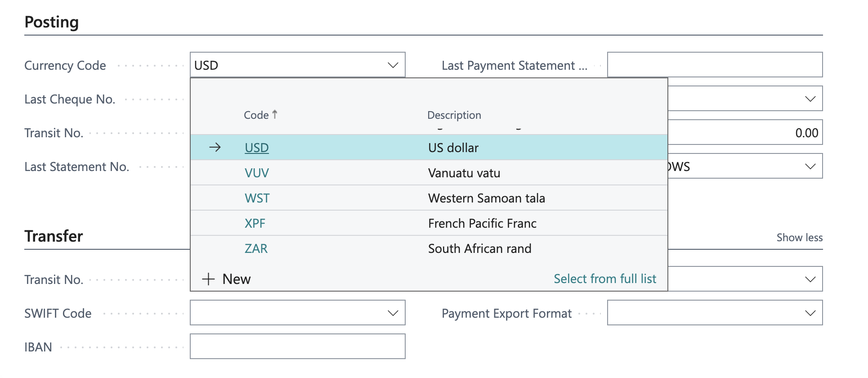Click the Code column sort arrow
Image resolution: width=868 pixels, height=378 pixels.
tap(275, 115)
